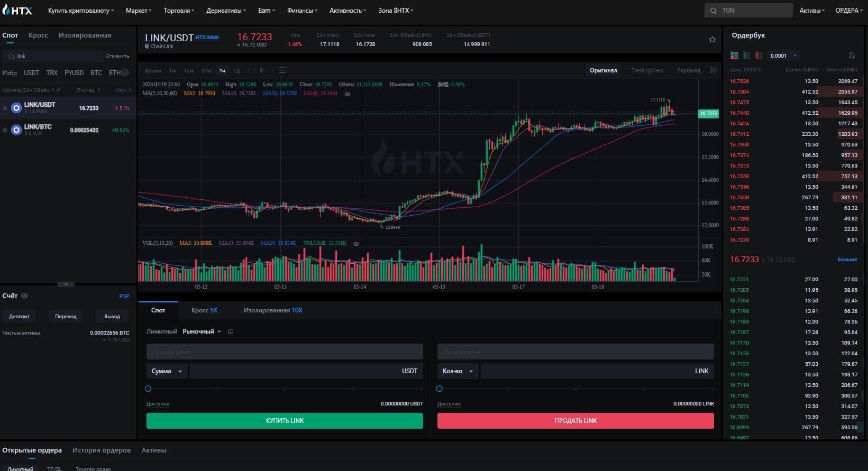Click the candlestick chart type icon
The image size is (868, 471).
point(262,70)
